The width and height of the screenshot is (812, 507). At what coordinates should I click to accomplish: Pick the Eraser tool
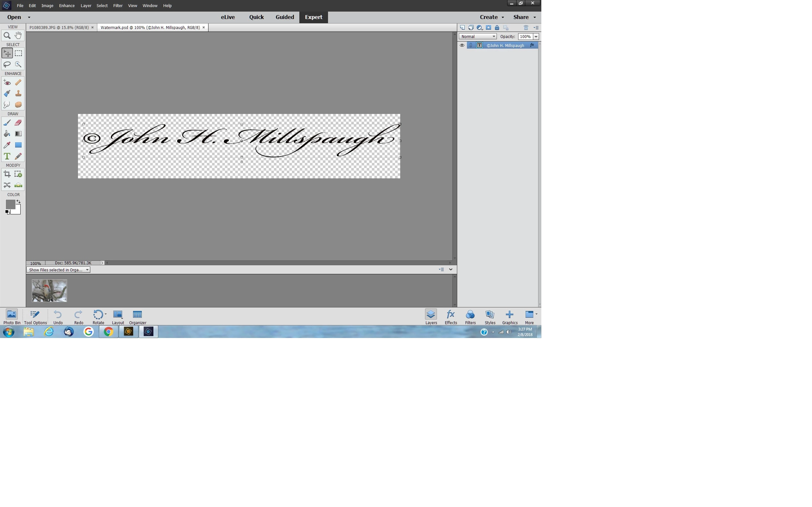tap(18, 123)
